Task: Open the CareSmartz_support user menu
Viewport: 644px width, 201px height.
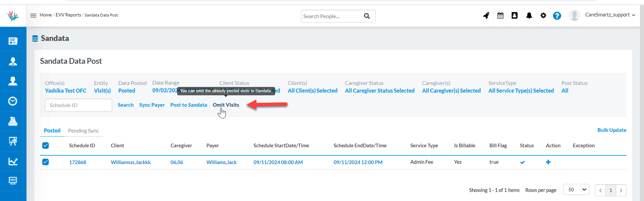Action: point(609,15)
